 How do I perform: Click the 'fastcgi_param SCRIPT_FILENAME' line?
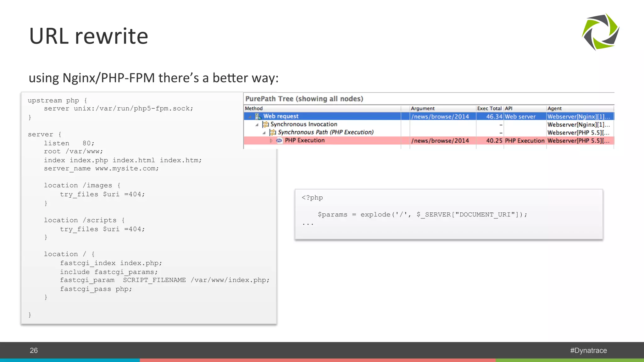click(165, 280)
